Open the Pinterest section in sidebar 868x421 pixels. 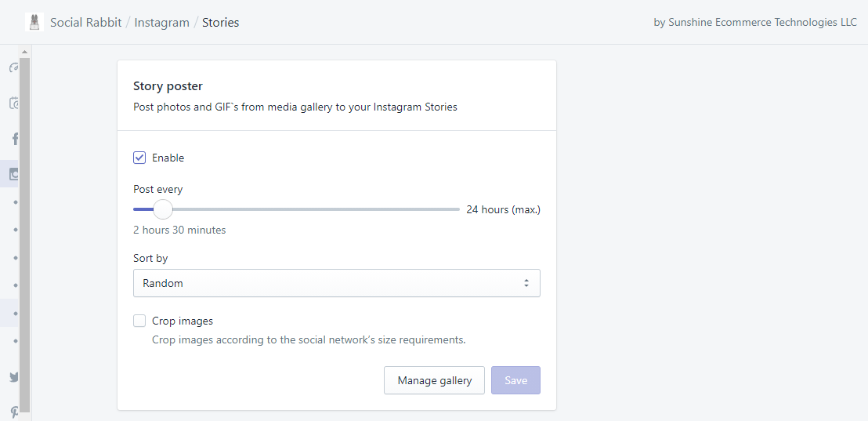[x=14, y=411]
